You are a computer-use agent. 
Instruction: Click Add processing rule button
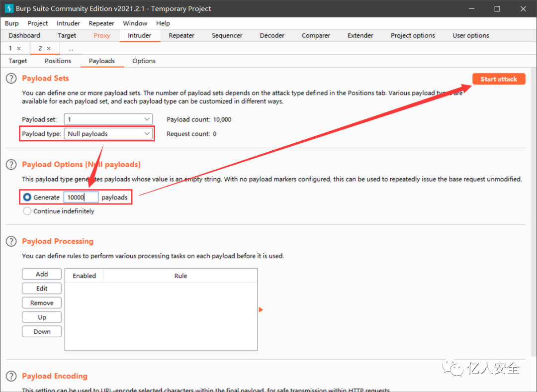[x=42, y=274]
